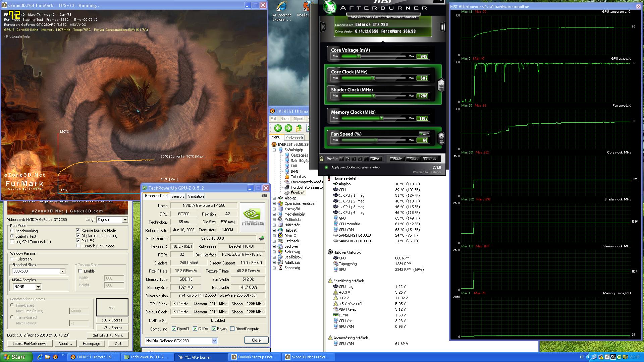This screenshot has height=362, width=644.
Task: Open the Afterburner info i button
Action: tap(442, 27)
